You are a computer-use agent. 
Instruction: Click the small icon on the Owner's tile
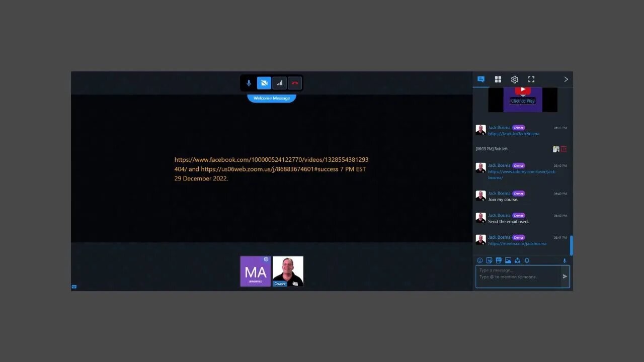click(295, 284)
